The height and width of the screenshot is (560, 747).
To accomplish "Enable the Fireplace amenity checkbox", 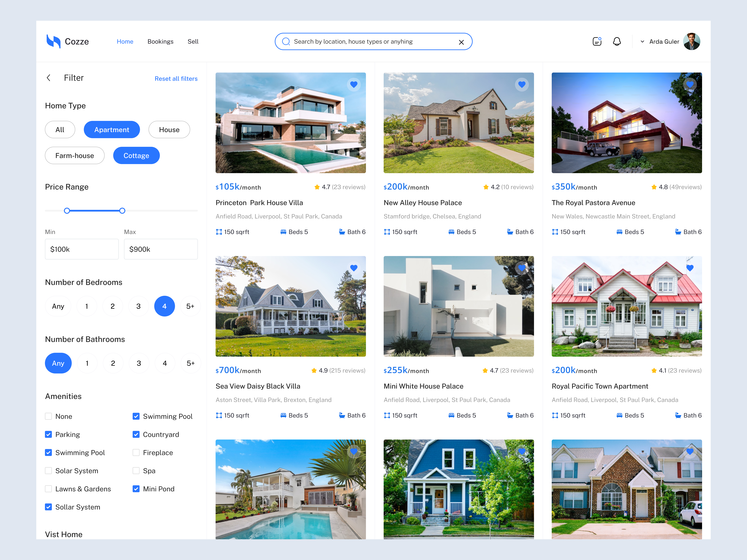I will click(x=136, y=452).
